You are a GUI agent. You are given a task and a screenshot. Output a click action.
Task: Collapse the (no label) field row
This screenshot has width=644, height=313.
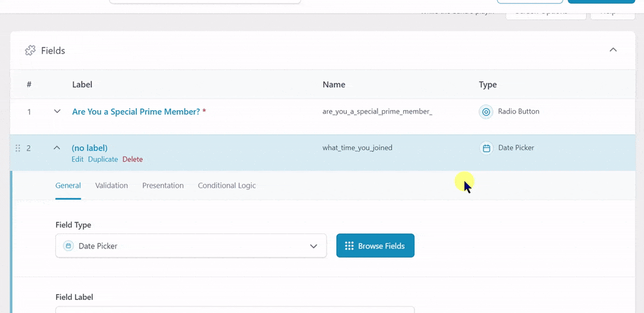pyautogui.click(x=57, y=148)
